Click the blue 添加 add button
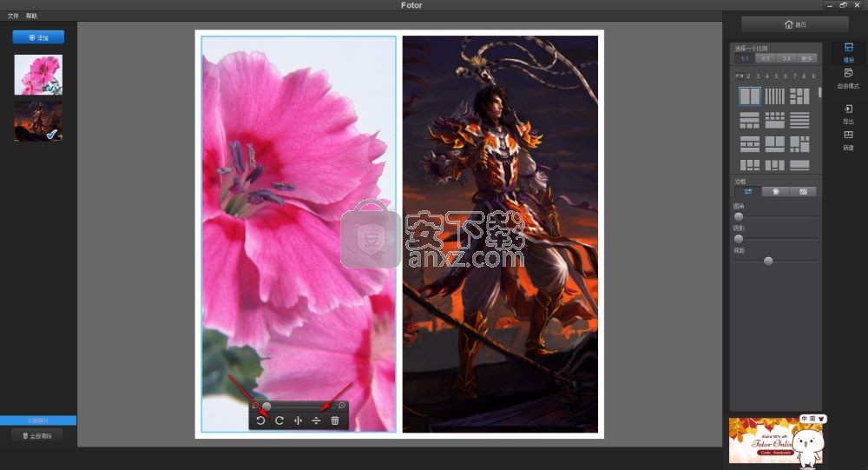The image size is (868, 470). tap(38, 37)
